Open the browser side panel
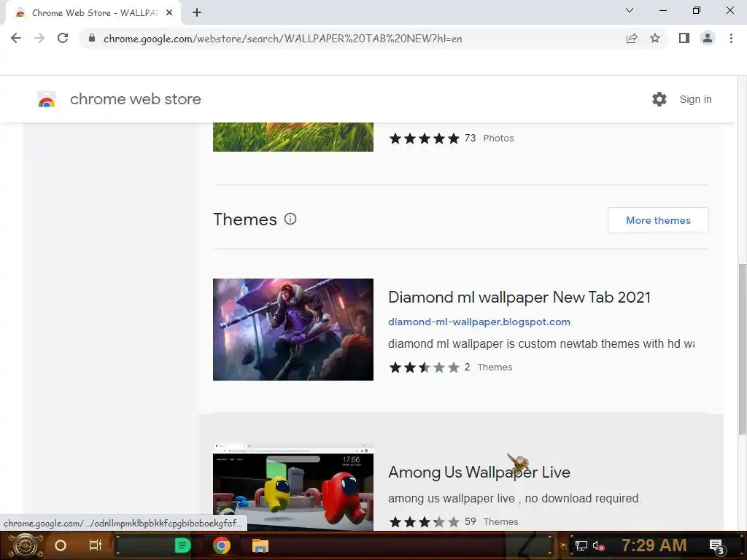747x560 pixels. 684,38
